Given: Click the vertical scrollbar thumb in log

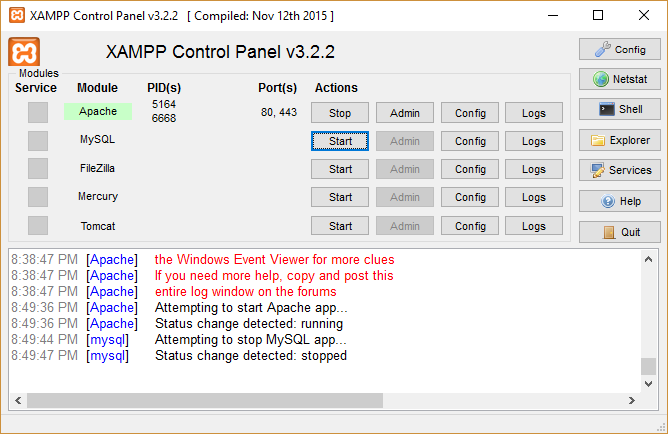Looking at the screenshot, I should pos(648,366).
